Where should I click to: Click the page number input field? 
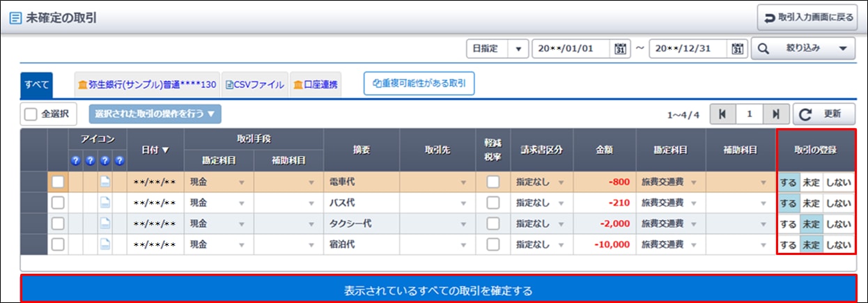[748, 114]
